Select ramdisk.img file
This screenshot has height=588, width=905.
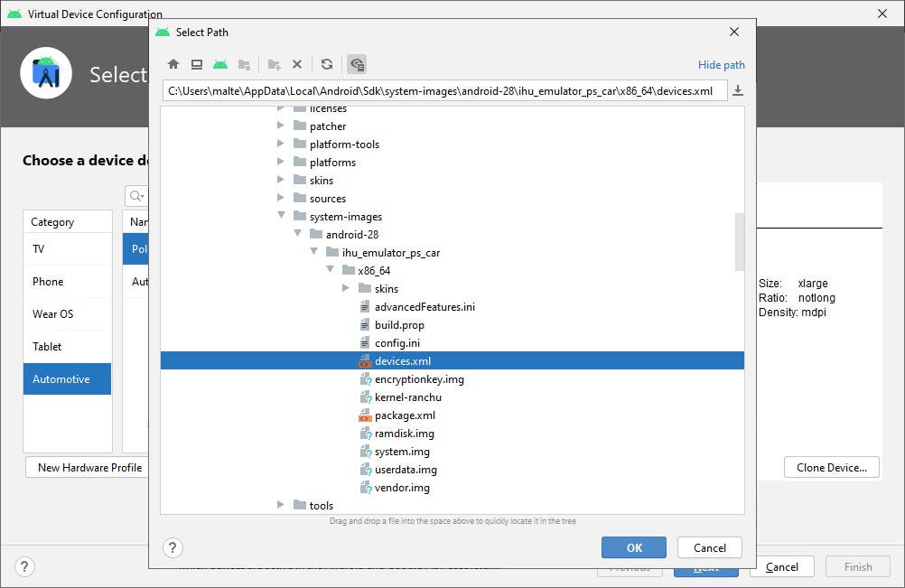pyautogui.click(x=404, y=434)
